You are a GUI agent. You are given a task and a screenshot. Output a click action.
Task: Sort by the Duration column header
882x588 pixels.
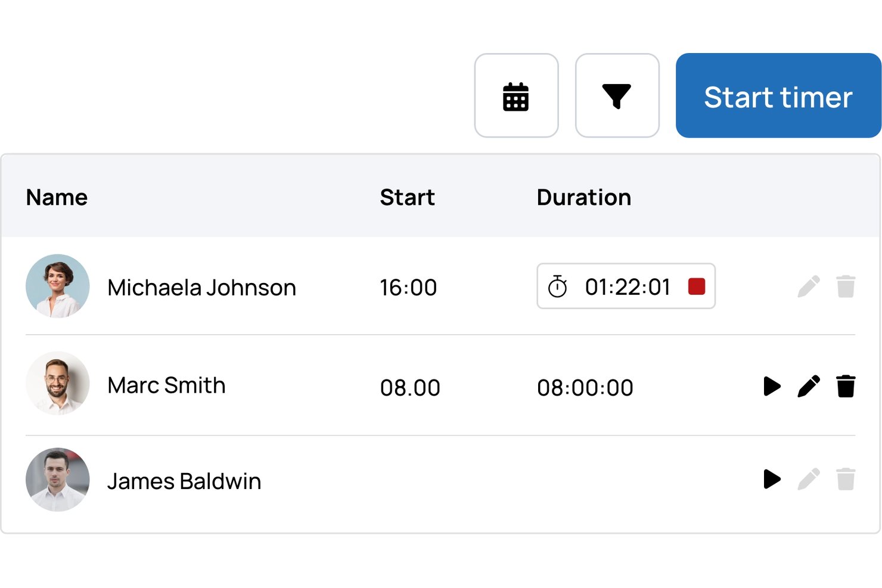[x=584, y=197]
